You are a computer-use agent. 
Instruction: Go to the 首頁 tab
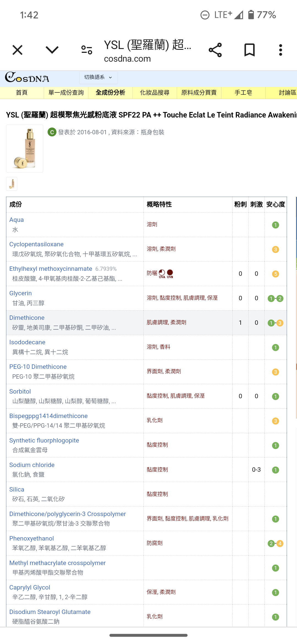click(22, 93)
